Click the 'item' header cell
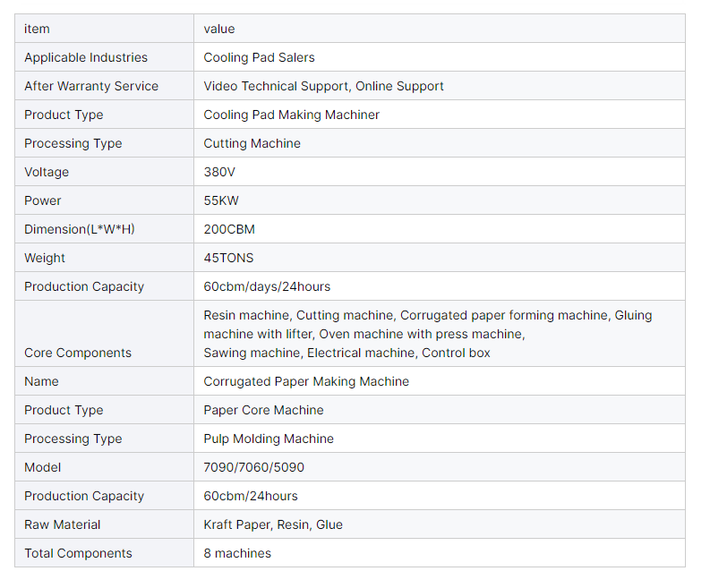710x588 pixels. pyautogui.click(x=104, y=29)
